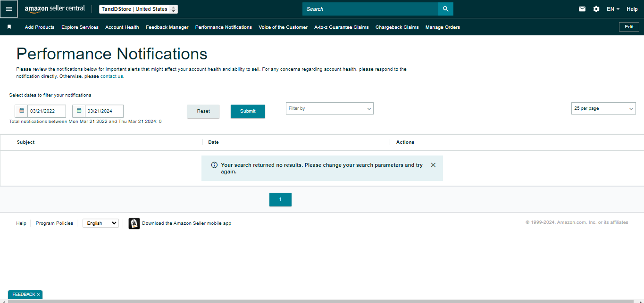
Task: Open A-to-z Guarantee Claims
Action: (x=342, y=27)
